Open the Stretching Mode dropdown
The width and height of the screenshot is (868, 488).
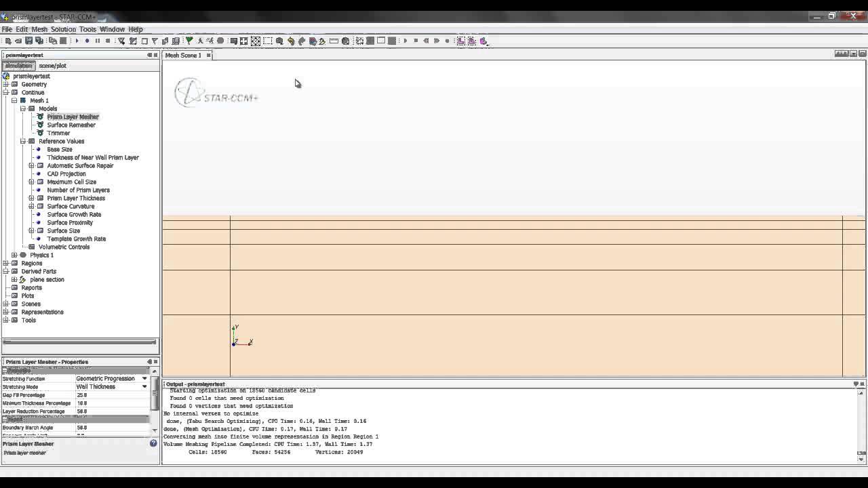click(x=144, y=386)
